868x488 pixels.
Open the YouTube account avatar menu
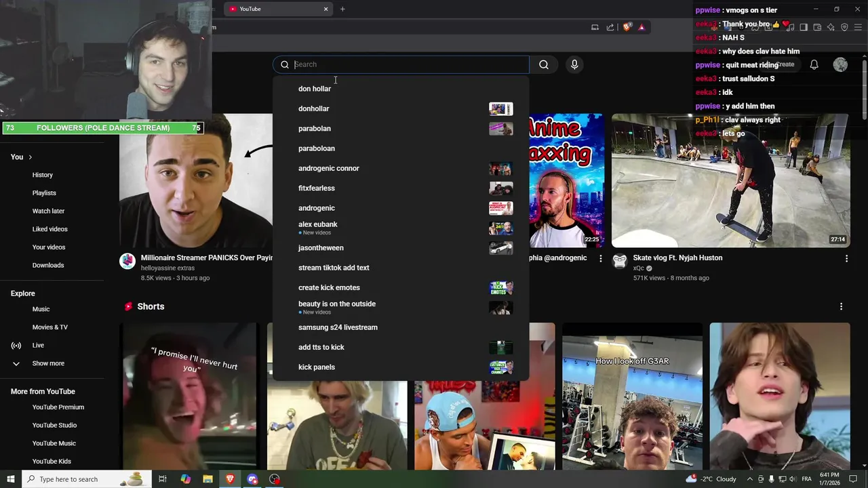840,64
